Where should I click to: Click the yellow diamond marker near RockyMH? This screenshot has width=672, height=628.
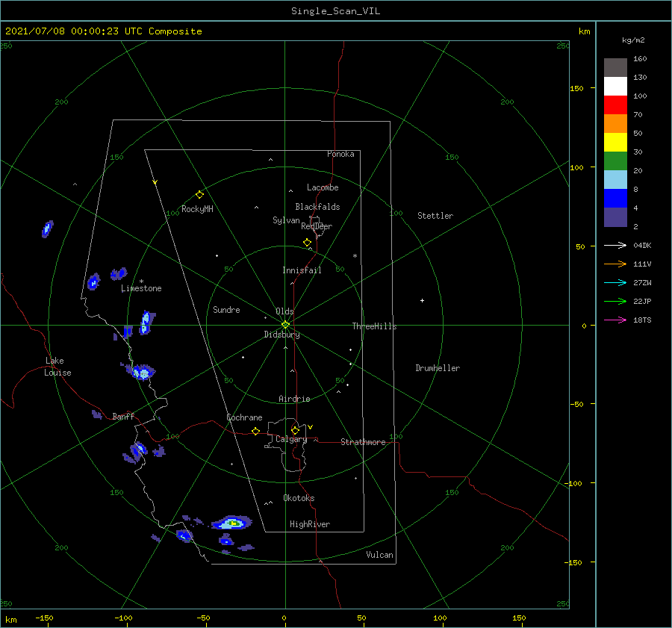(199, 195)
